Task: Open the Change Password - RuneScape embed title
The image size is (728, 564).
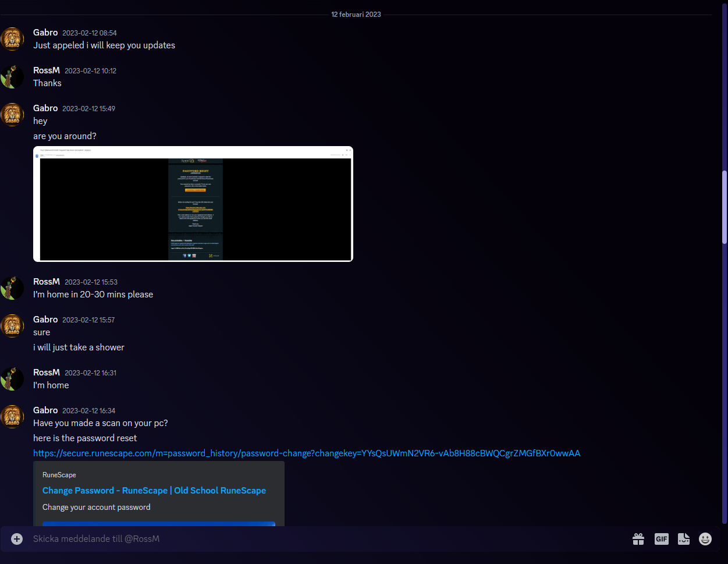Action: pyautogui.click(x=154, y=491)
